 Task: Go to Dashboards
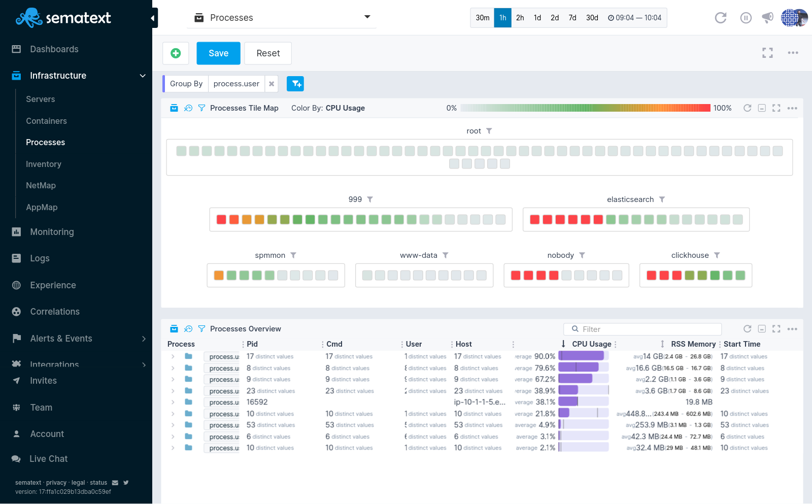click(54, 49)
